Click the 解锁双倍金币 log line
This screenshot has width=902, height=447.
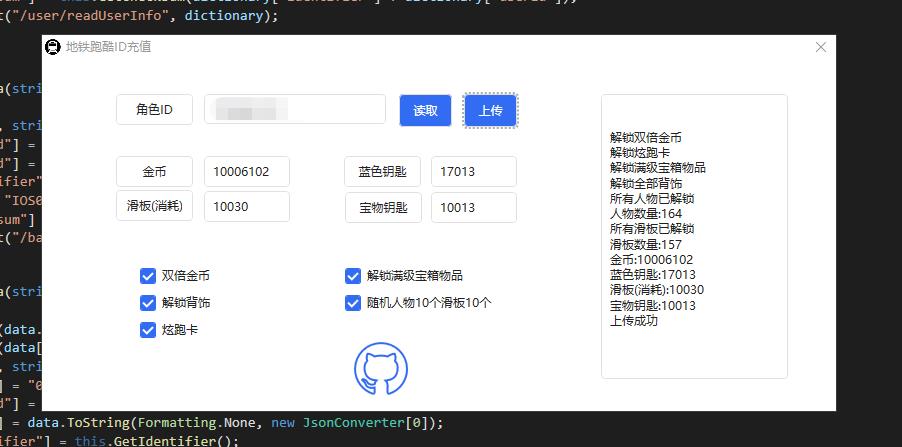(646, 137)
